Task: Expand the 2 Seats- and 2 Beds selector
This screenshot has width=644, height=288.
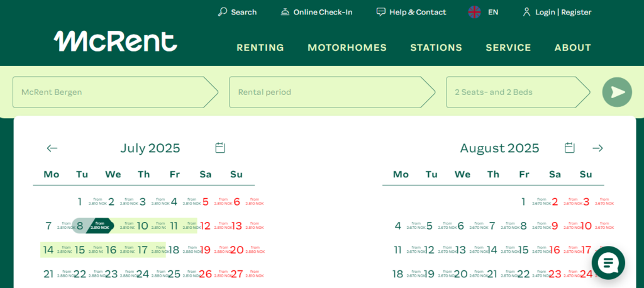Action: pyautogui.click(x=517, y=92)
